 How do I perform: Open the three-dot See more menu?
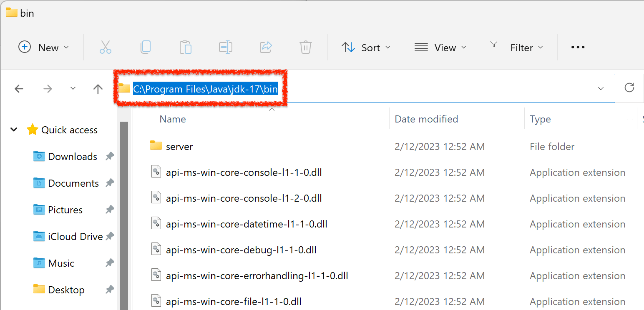click(x=578, y=47)
